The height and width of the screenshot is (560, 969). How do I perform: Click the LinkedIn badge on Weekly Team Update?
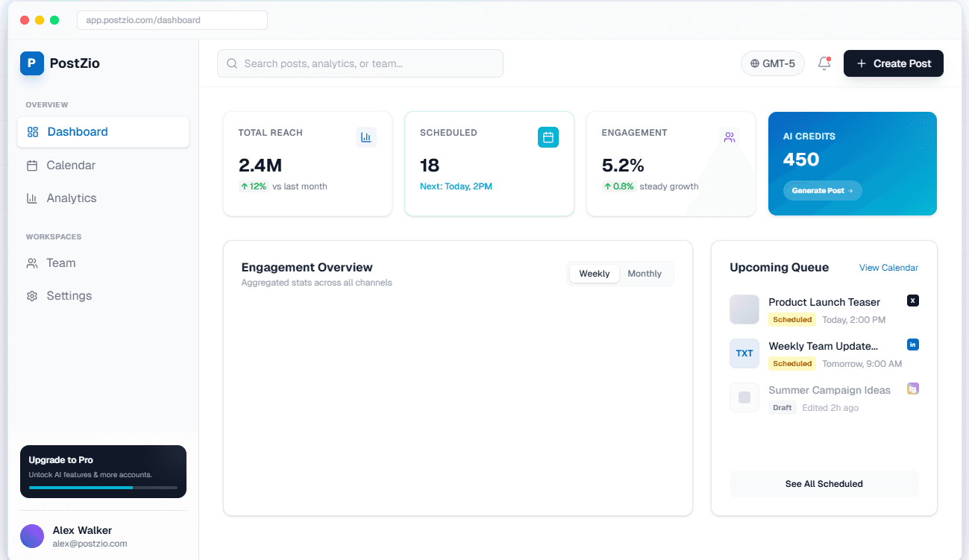(913, 345)
